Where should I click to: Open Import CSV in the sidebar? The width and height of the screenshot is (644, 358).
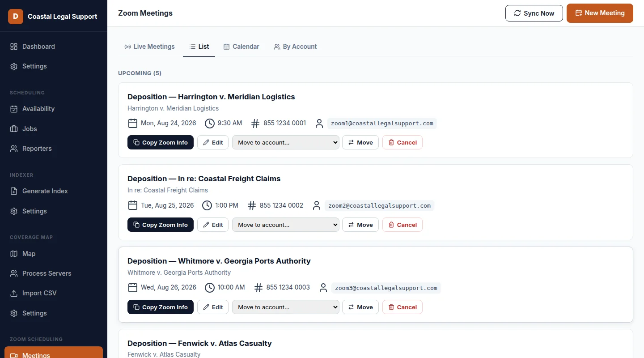pyautogui.click(x=54, y=293)
